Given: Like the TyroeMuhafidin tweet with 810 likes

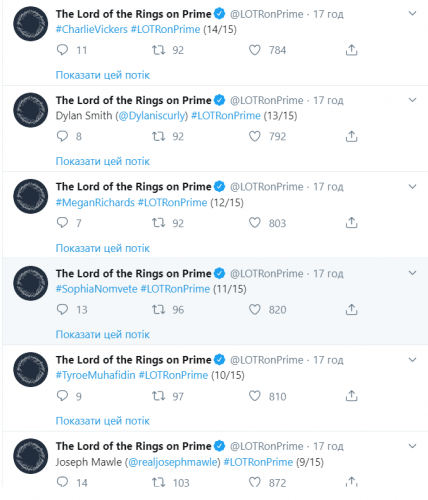Looking at the screenshot, I should (x=255, y=396).
